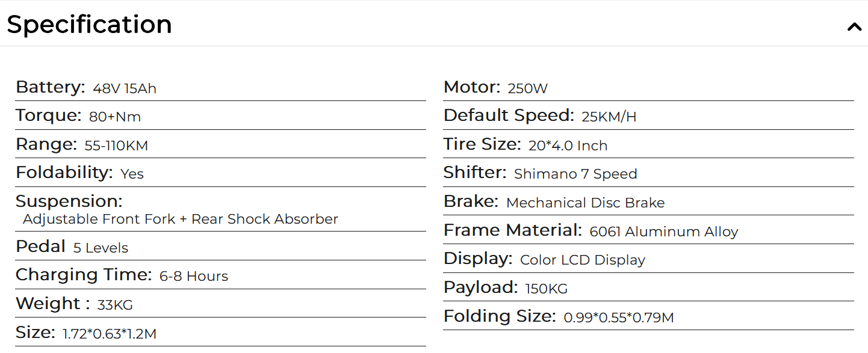Click the Suspension label
The image size is (868, 353).
click(x=69, y=201)
